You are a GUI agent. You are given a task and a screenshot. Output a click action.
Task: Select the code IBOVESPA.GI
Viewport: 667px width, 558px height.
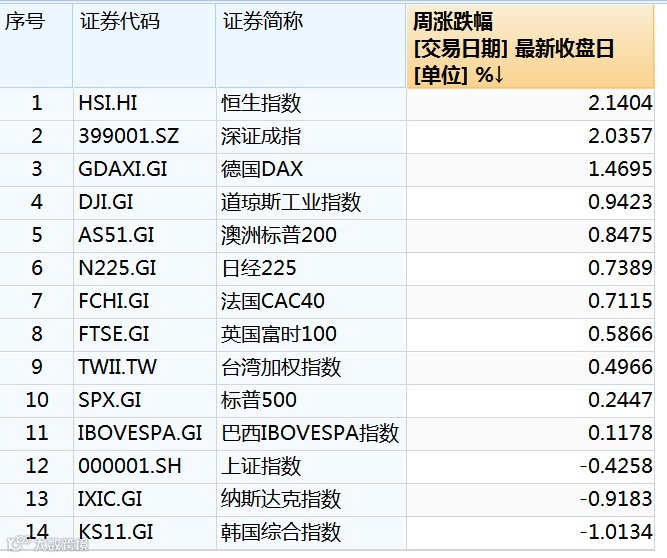coord(140,433)
